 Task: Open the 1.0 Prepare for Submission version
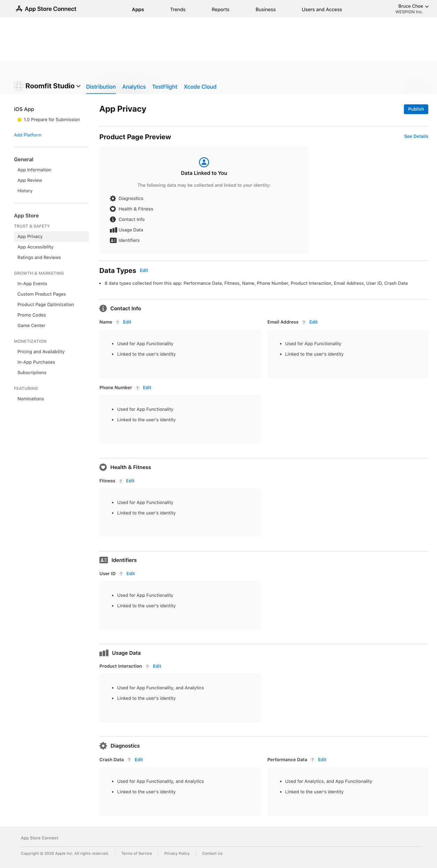click(52, 120)
